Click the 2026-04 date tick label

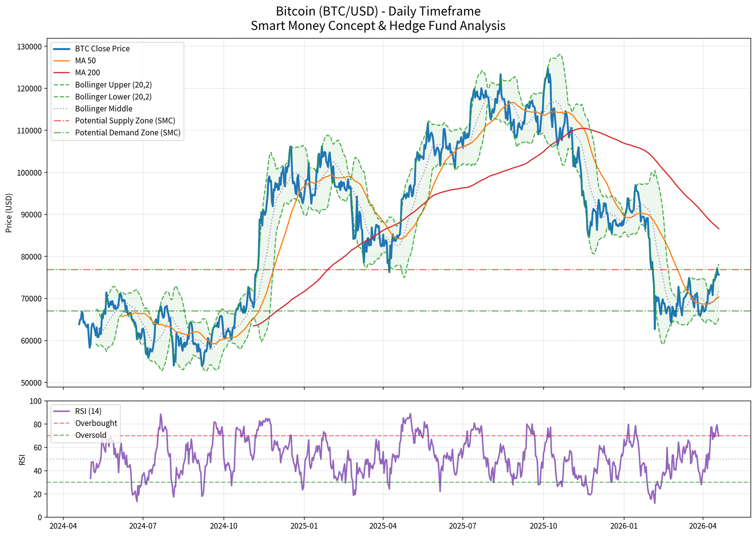click(703, 526)
